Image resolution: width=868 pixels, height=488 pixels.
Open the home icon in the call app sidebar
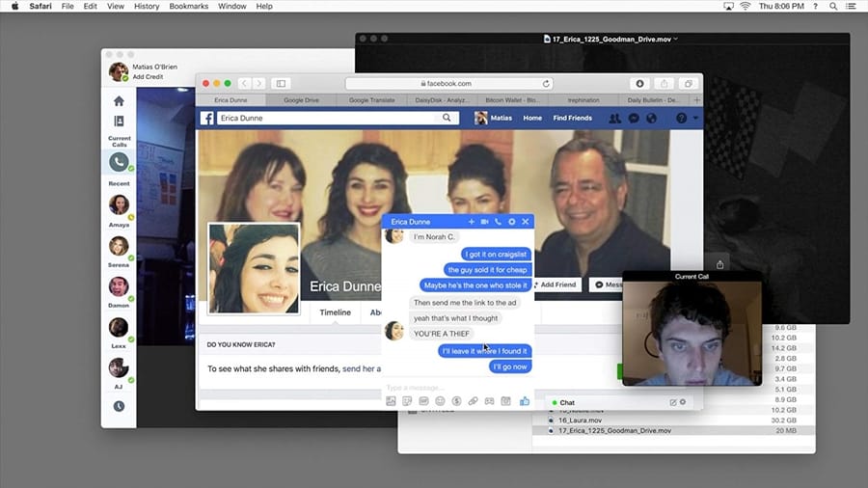click(x=119, y=101)
